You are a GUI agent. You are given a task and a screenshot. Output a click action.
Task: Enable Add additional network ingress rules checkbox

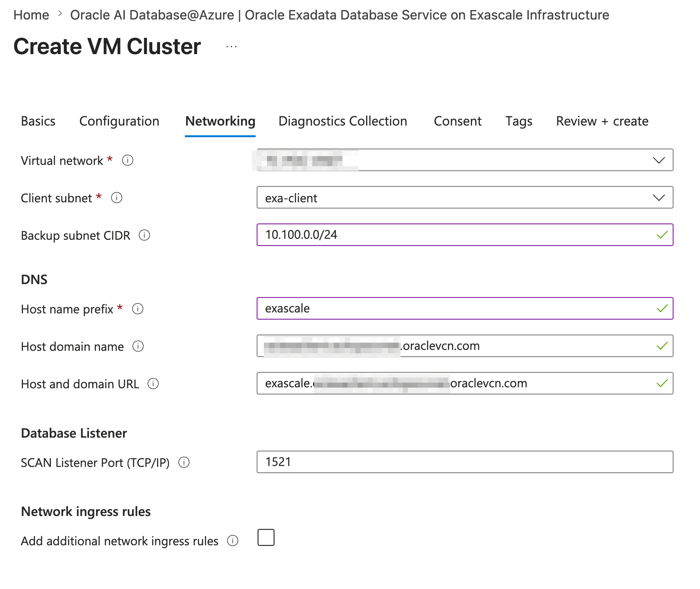[x=266, y=538]
